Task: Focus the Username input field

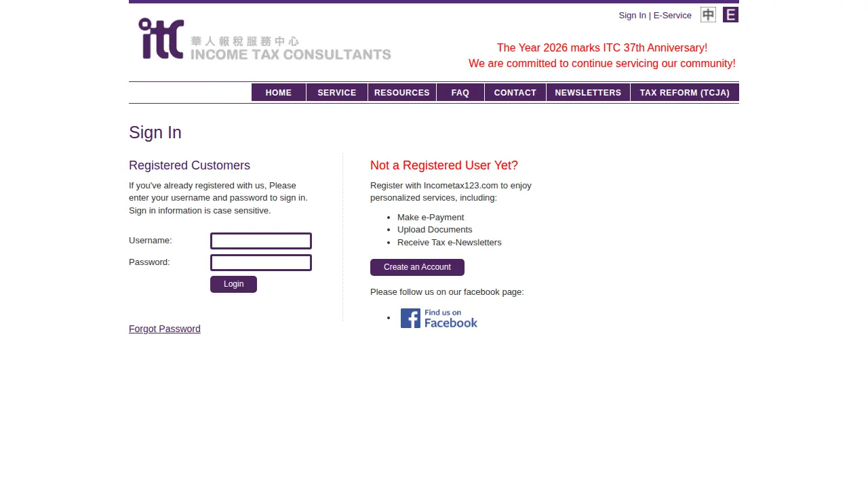Action: (x=261, y=241)
